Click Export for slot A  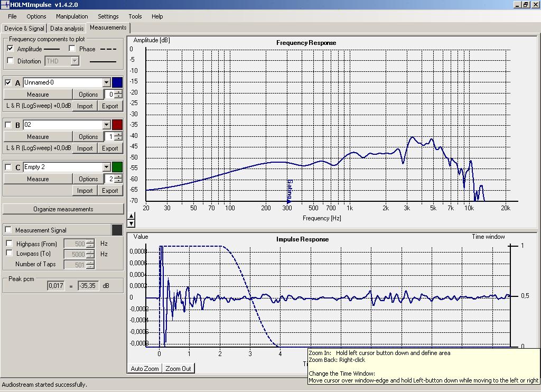110,106
